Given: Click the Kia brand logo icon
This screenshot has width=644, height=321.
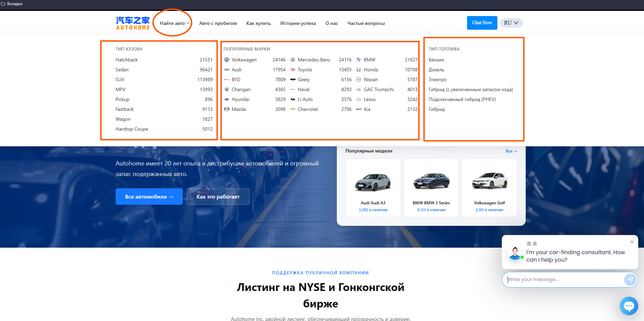Looking at the screenshot, I should 359,109.
